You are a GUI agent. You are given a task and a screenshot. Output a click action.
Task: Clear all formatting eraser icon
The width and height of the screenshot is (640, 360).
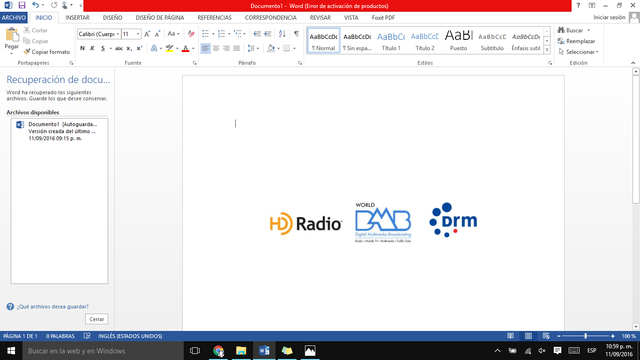[x=191, y=34]
